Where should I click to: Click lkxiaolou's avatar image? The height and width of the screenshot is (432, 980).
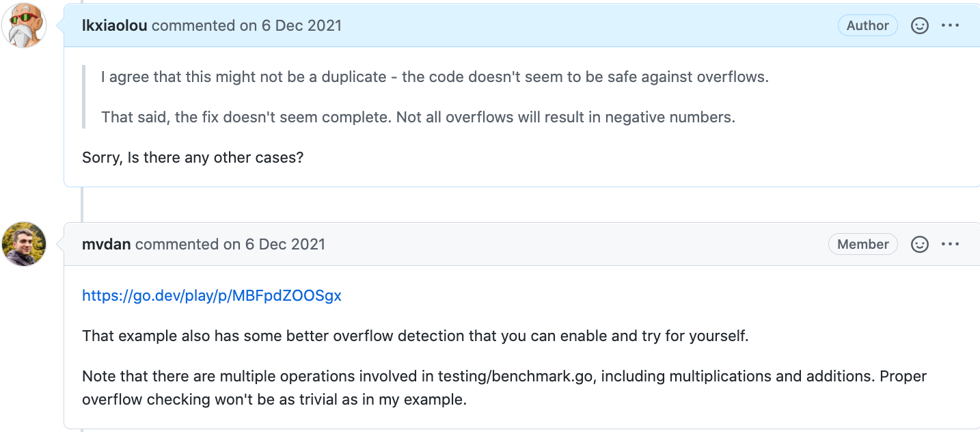24,25
